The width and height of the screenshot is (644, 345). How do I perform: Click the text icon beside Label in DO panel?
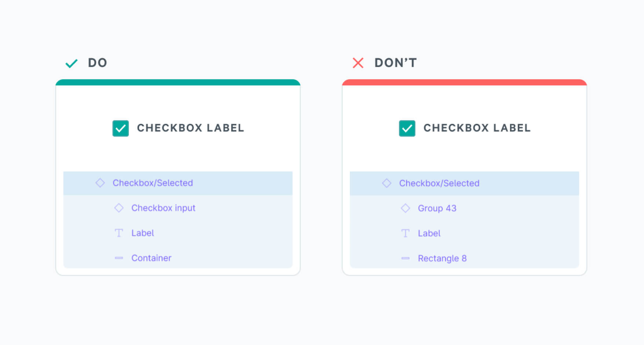click(x=119, y=233)
